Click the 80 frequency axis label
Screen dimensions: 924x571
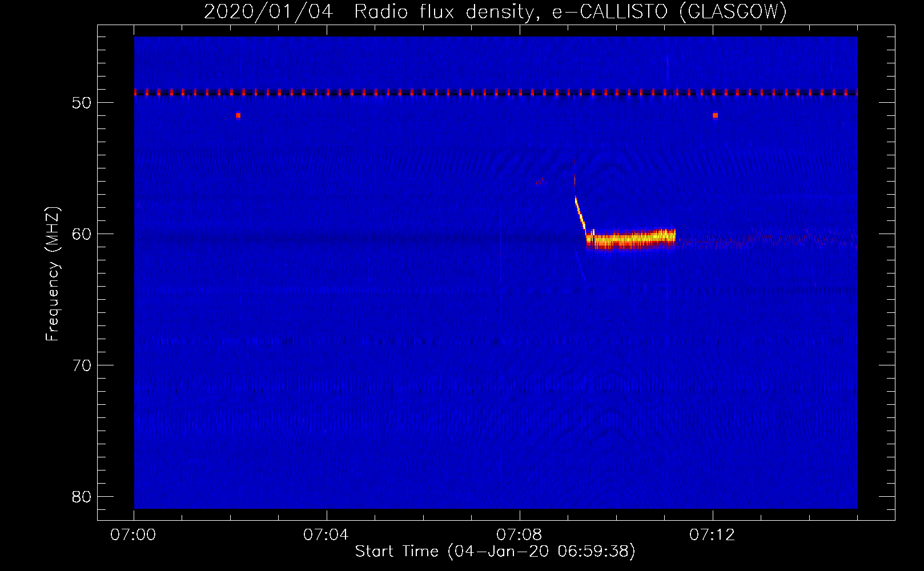82,497
